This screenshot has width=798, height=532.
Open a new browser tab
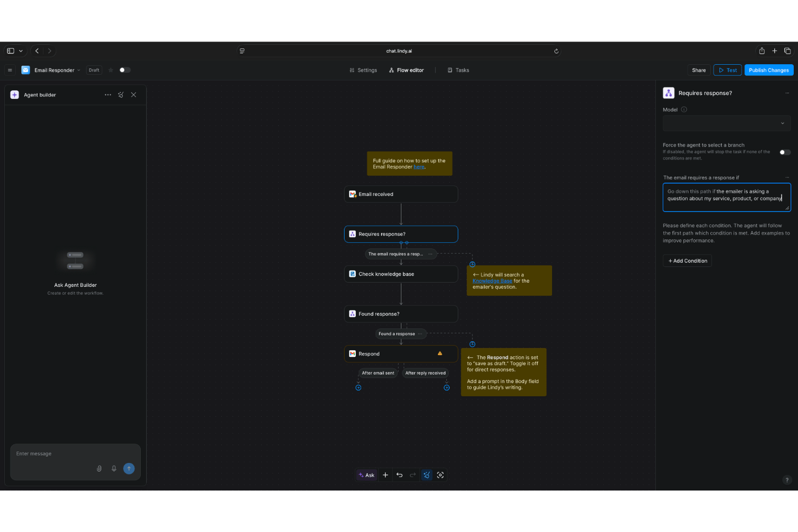[x=774, y=51]
